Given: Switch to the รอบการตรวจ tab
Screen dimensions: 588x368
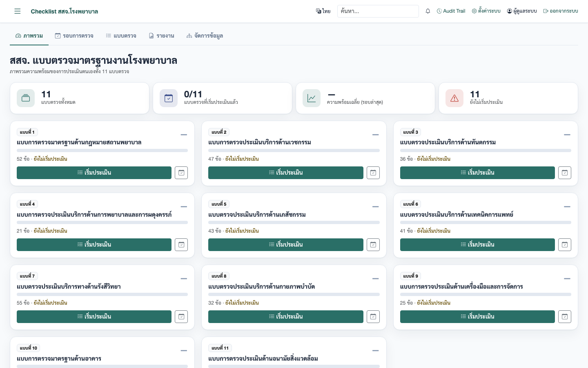Looking at the screenshot, I should (74, 36).
